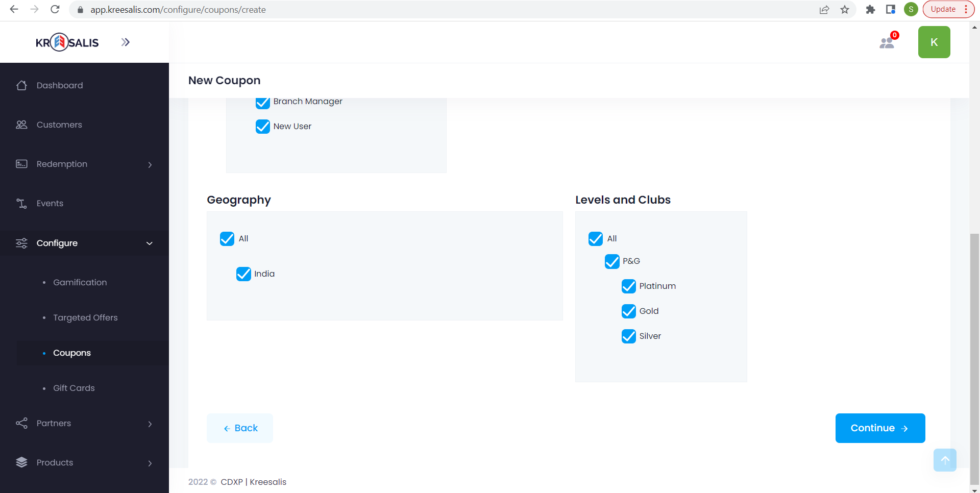Uncheck the Platinum checkbox
The width and height of the screenshot is (980, 493).
tap(629, 286)
